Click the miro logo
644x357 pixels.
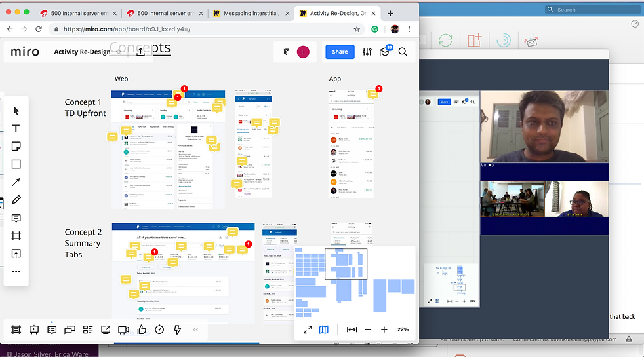point(25,52)
